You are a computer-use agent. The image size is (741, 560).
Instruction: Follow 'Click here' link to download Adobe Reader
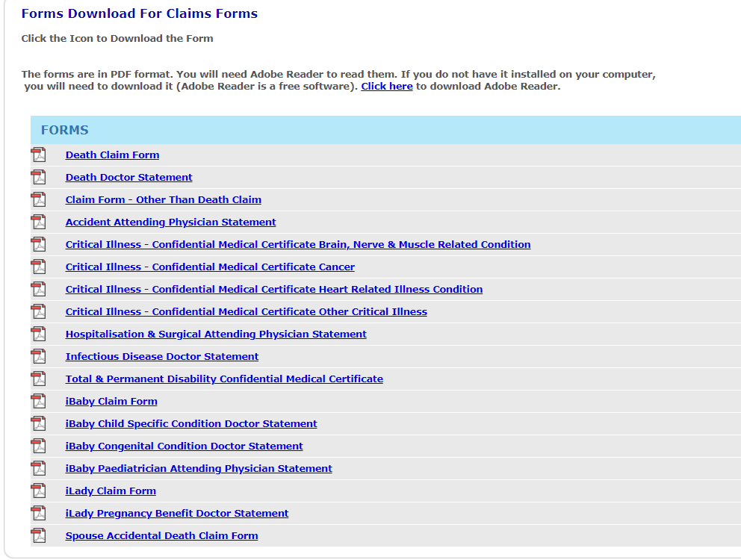click(x=387, y=87)
